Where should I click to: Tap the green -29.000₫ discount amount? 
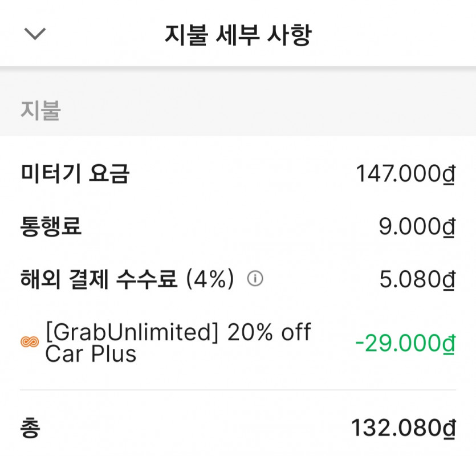coord(405,343)
